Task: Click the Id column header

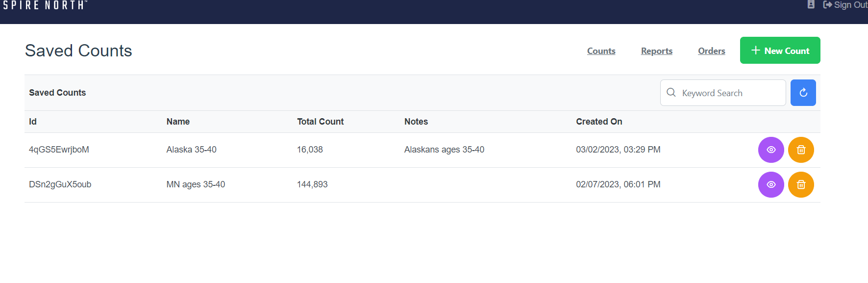Action: click(33, 122)
